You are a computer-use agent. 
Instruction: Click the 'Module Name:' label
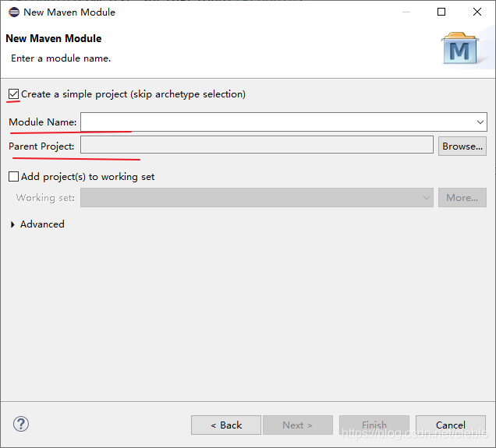point(43,122)
